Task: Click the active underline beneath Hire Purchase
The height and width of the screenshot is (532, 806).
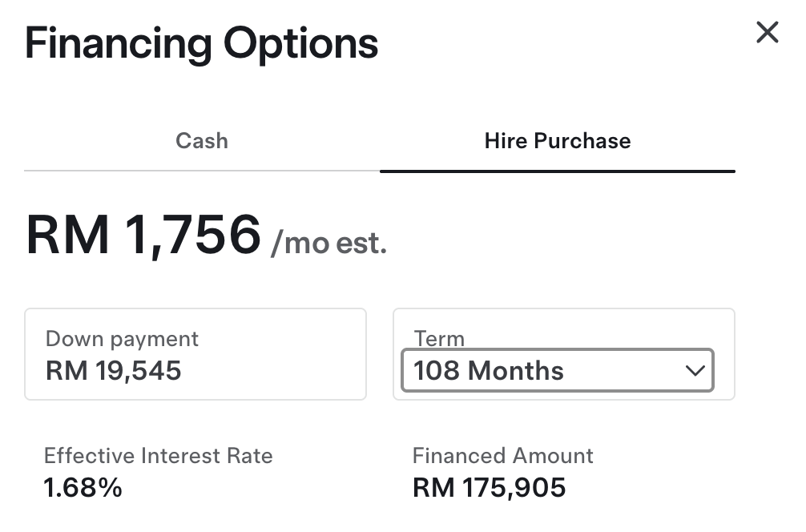Action: pyautogui.click(x=558, y=171)
